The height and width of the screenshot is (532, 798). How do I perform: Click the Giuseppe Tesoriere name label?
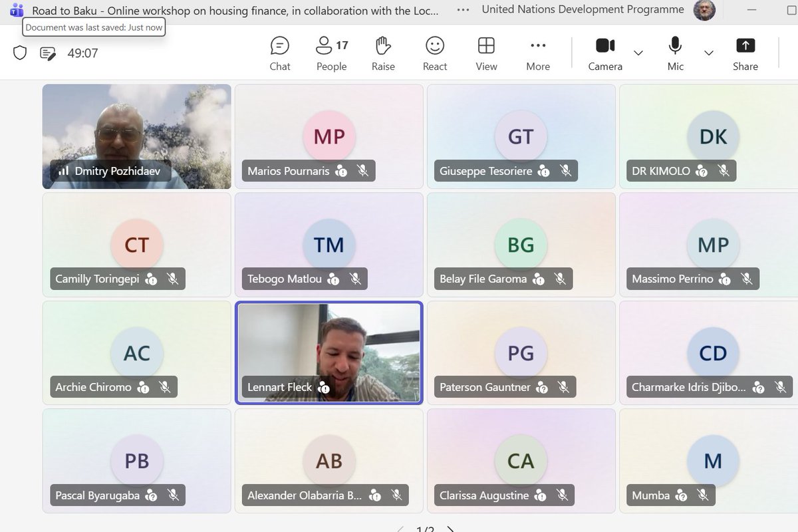[x=487, y=171]
